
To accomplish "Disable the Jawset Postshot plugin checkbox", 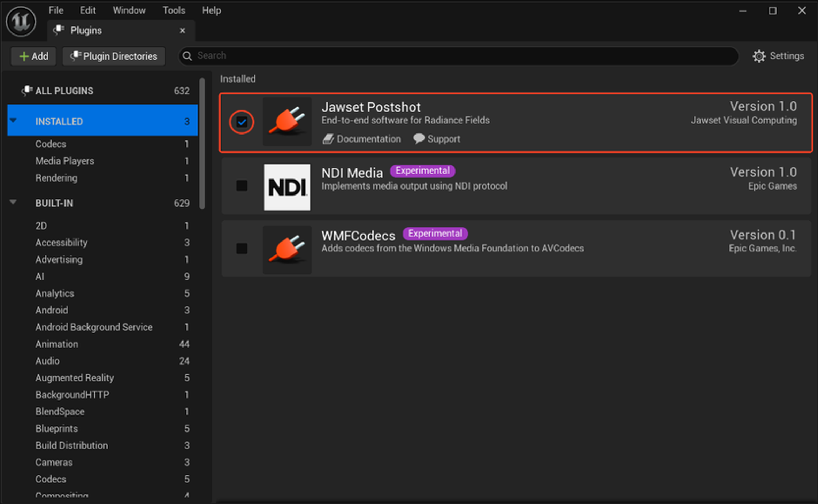I will [x=242, y=122].
